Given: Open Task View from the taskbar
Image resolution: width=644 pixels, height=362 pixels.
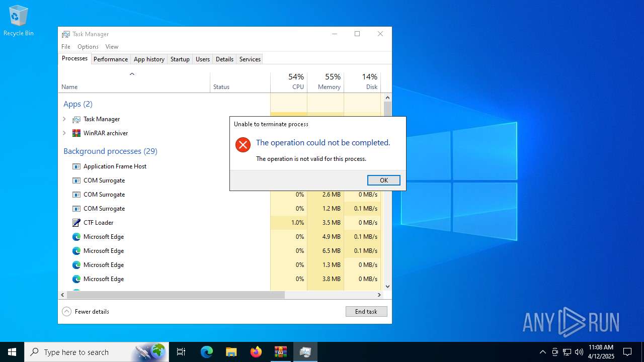Looking at the screenshot, I should point(181,352).
